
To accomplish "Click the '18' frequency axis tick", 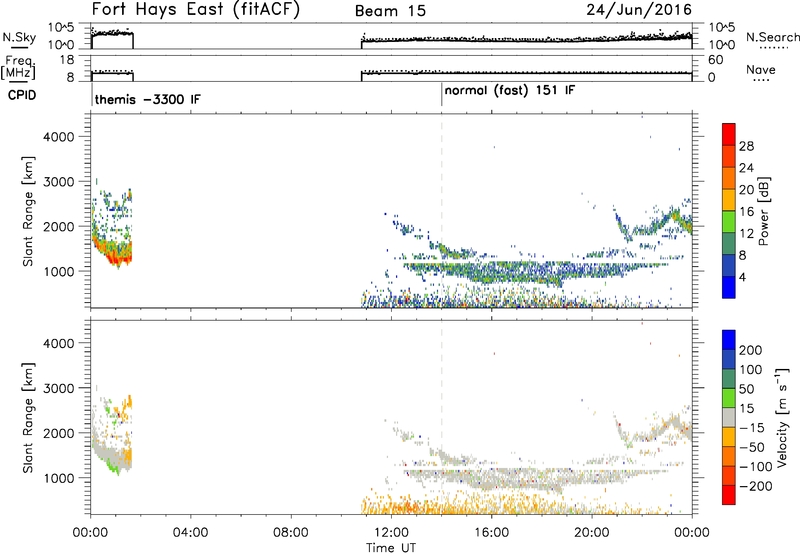I will (67, 60).
